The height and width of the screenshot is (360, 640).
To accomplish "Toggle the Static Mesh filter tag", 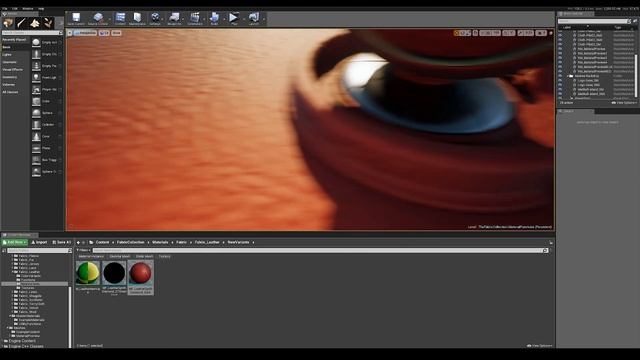I will click(x=144, y=256).
